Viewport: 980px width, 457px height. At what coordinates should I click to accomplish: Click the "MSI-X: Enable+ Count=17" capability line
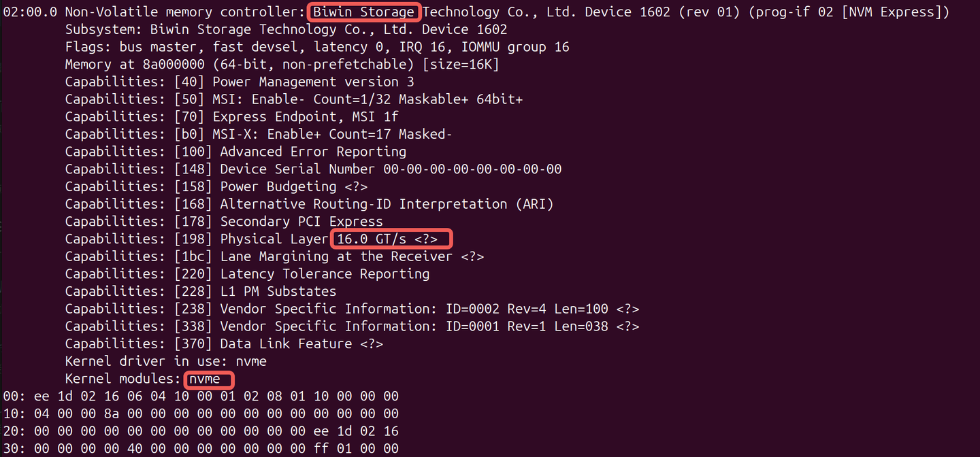pyautogui.click(x=259, y=134)
